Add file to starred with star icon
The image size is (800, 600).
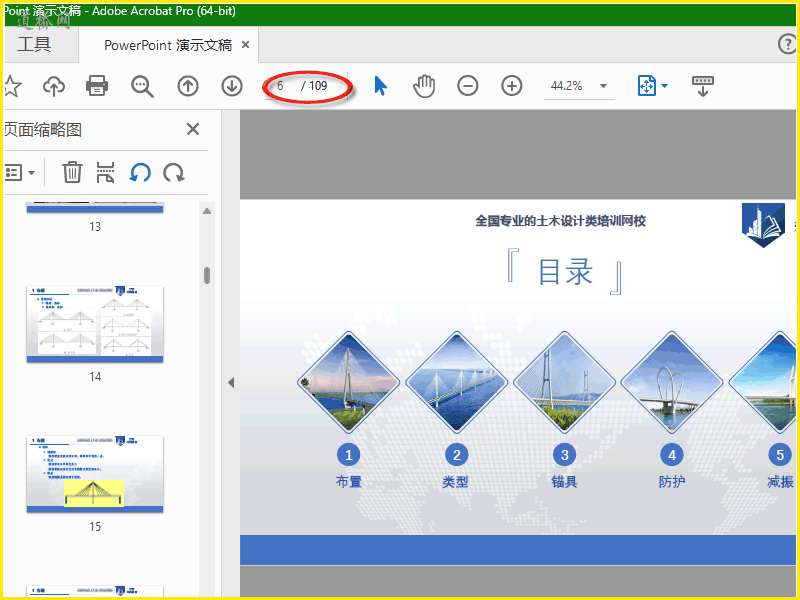(x=12, y=86)
